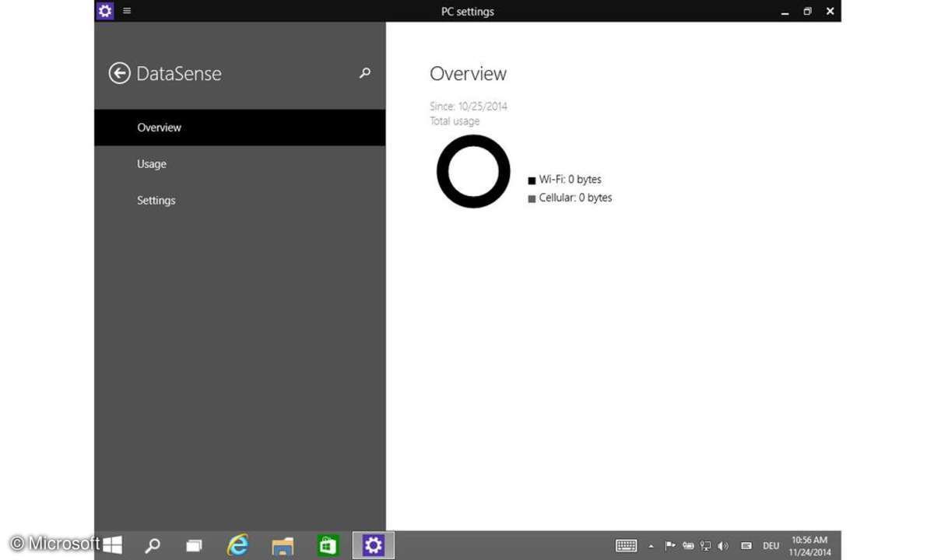Click the Wi-Fi: 0 bytes legend entry
The width and height of the screenshot is (934, 560).
(x=565, y=180)
